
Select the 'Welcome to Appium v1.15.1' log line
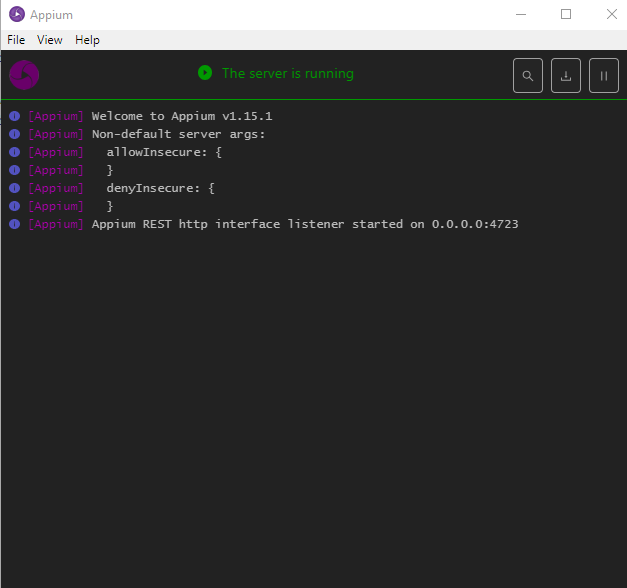[182, 116]
